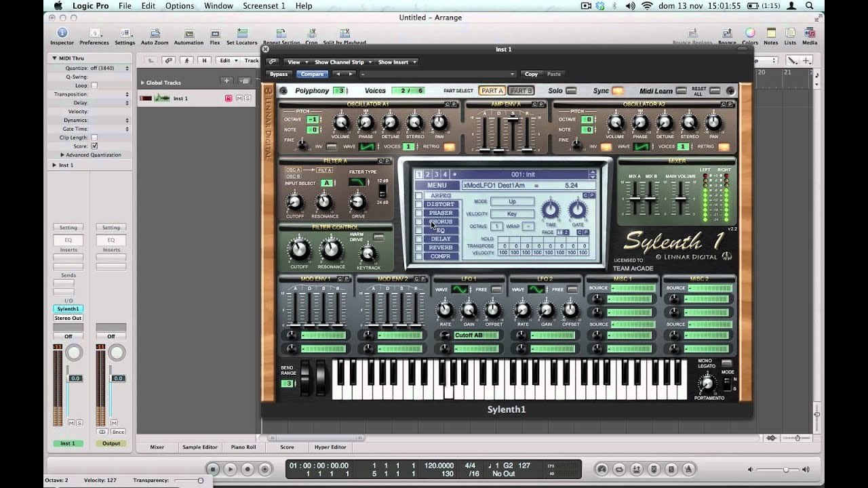Mute the Inst 1 track
Viewport: 868px width, 488px height.
click(239, 98)
